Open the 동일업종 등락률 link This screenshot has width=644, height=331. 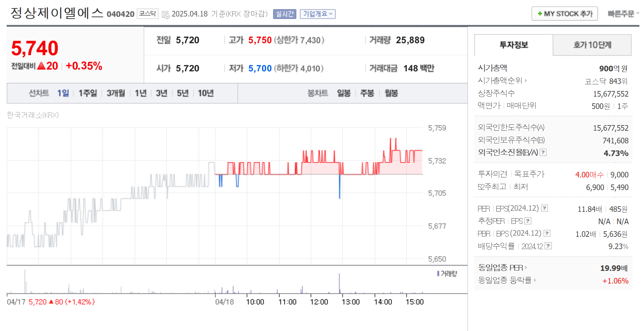coord(505,280)
